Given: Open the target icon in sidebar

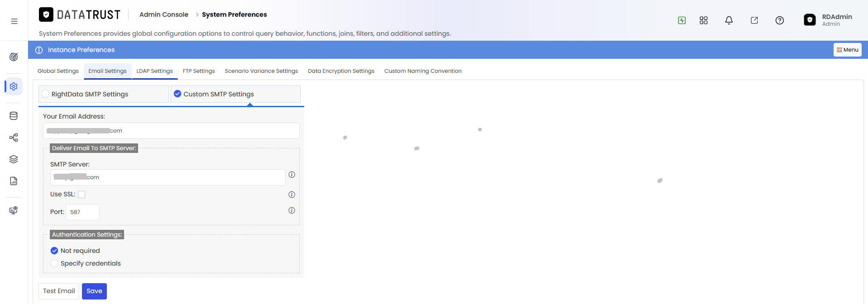Looking at the screenshot, I should click(14, 57).
